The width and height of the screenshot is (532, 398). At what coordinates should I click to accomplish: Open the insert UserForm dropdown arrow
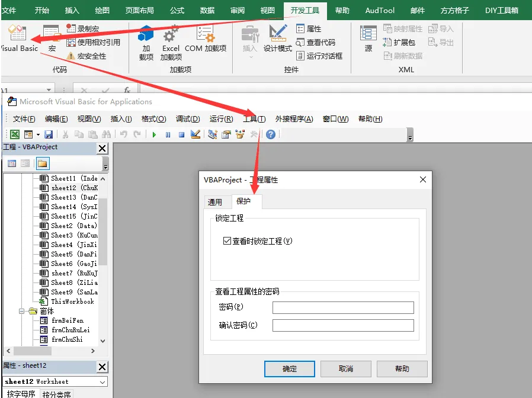click(x=38, y=134)
